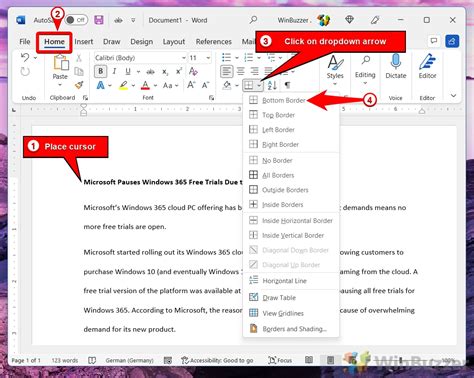Click the Redo icon below Undo
Image resolution: width=474 pixels, height=378 pixels.
pos(25,72)
